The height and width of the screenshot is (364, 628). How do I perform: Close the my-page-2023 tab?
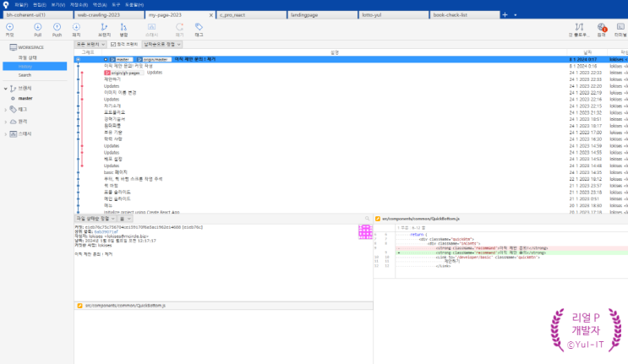pos(211,15)
